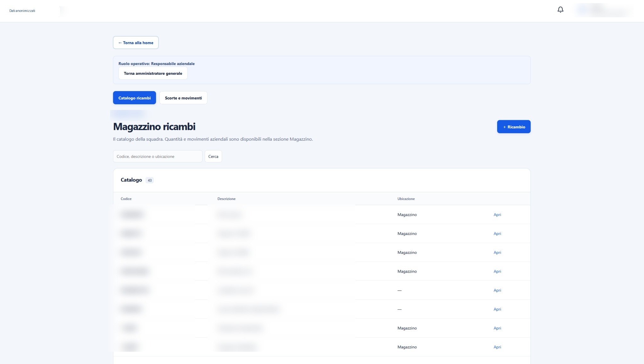Click the Dati anonimizzati label
This screenshot has height=364, width=644.
(22, 11)
